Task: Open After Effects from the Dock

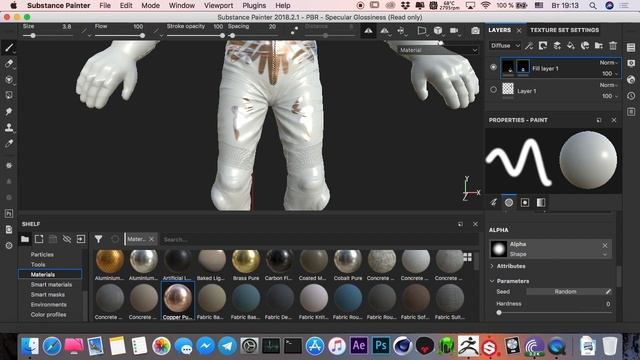Action: (358, 346)
